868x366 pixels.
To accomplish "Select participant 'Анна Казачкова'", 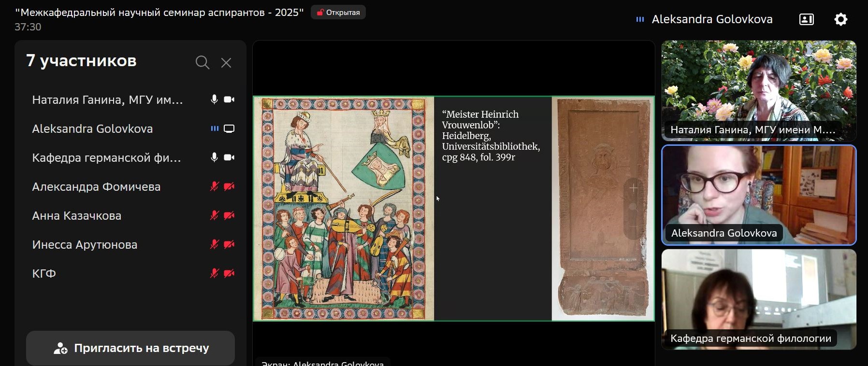I will 130,216.
